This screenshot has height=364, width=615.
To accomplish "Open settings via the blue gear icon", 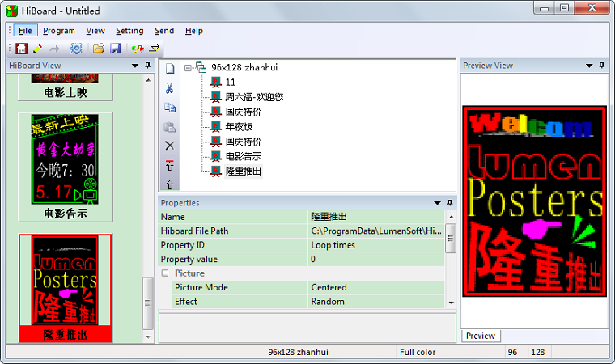I will coord(76,49).
